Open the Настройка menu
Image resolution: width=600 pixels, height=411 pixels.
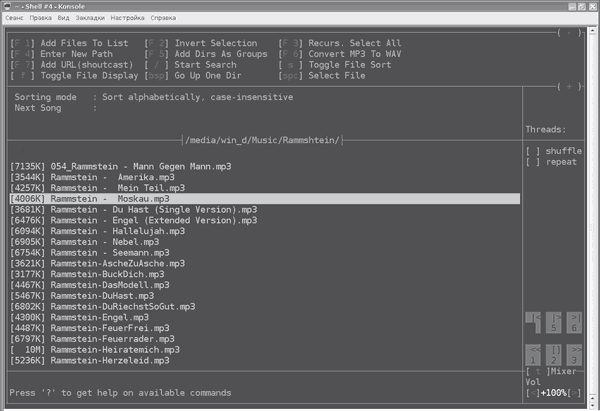(128, 18)
